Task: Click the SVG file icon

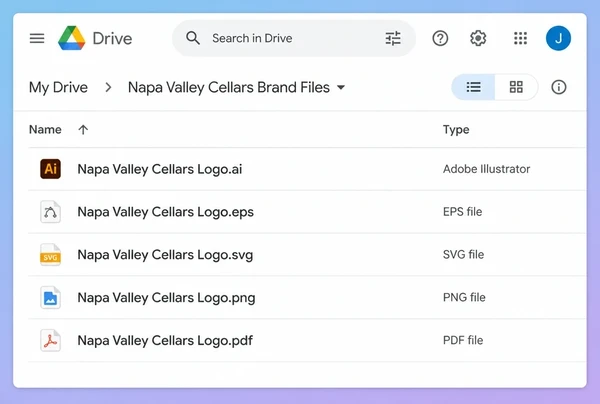Action: click(51, 255)
